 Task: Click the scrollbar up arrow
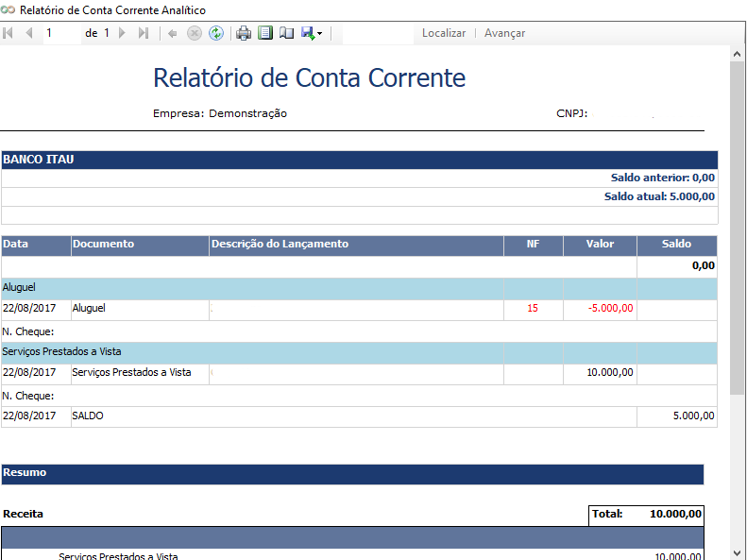(x=738, y=54)
